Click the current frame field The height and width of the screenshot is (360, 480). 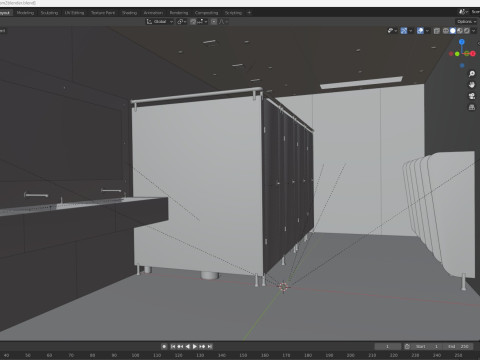tap(388, 347)
